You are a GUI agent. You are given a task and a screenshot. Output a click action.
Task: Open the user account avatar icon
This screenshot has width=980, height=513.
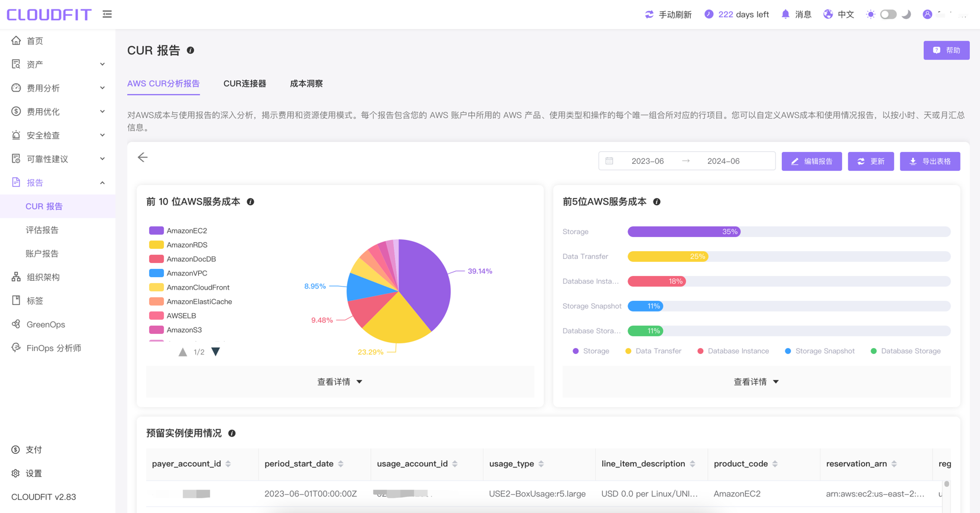pos(927,14)
